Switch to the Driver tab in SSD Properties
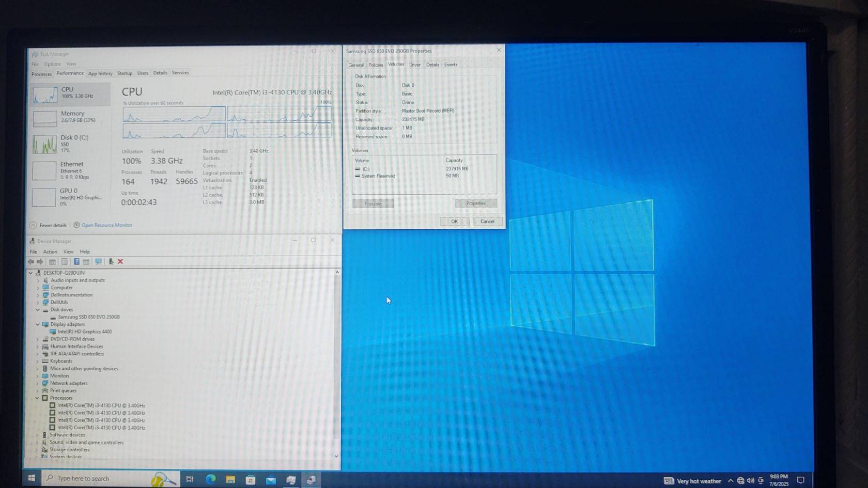 414,65
